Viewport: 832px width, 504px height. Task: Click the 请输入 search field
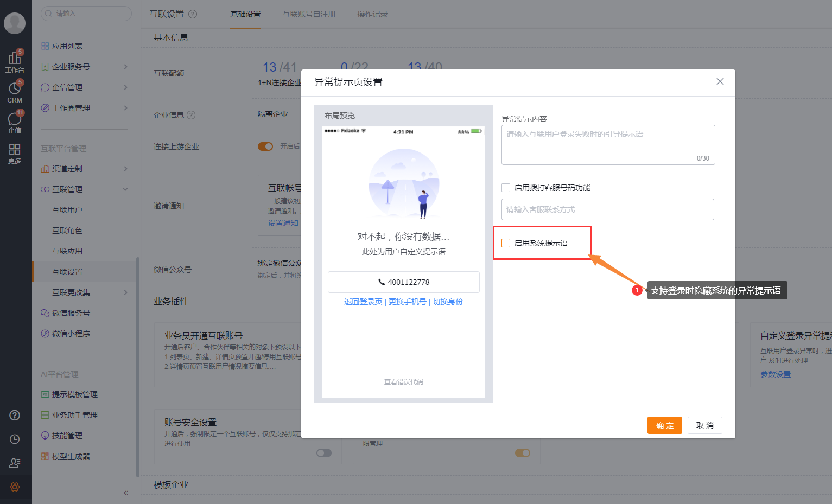85,14
